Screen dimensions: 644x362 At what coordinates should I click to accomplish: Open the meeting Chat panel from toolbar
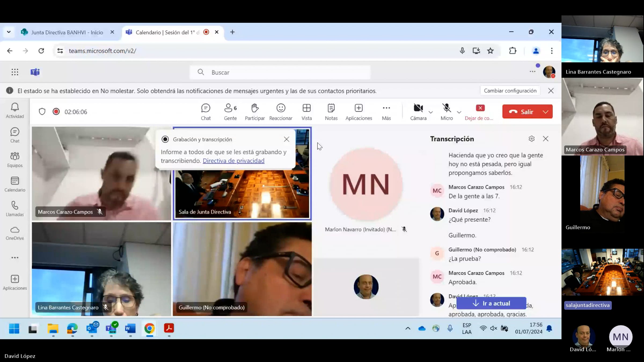tap(206, 112)
